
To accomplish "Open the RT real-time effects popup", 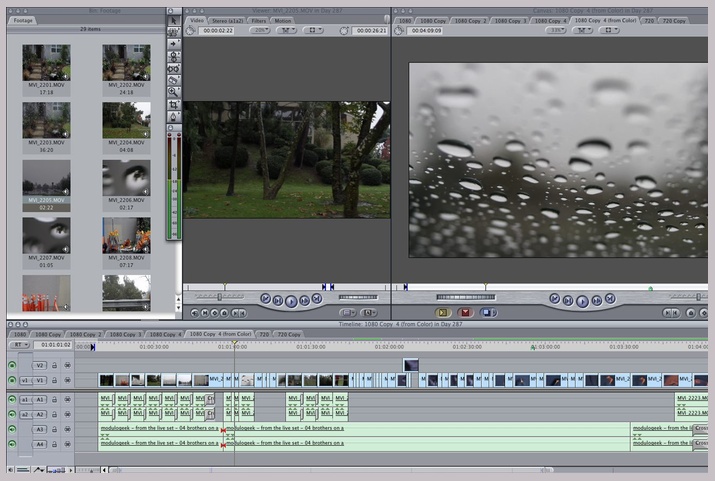I will 18,345.
